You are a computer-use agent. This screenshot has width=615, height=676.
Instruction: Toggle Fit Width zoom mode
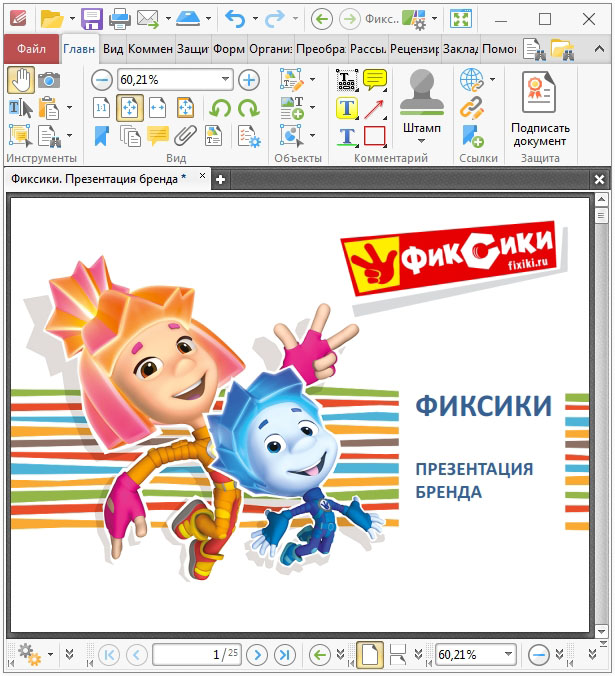coord(157,108)
